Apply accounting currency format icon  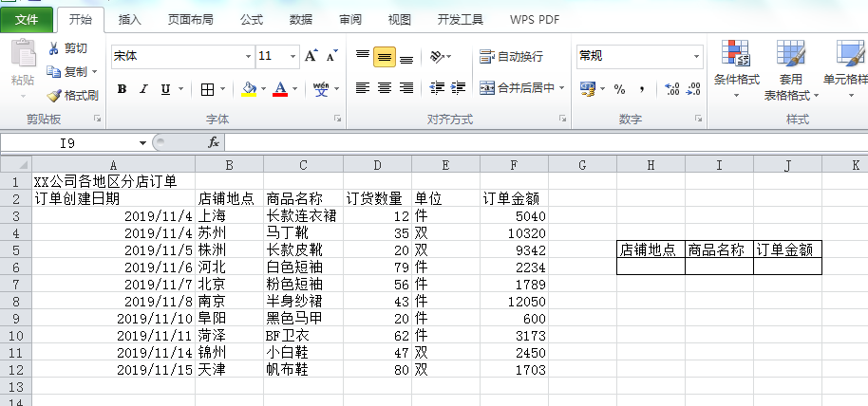coord(588,88)
